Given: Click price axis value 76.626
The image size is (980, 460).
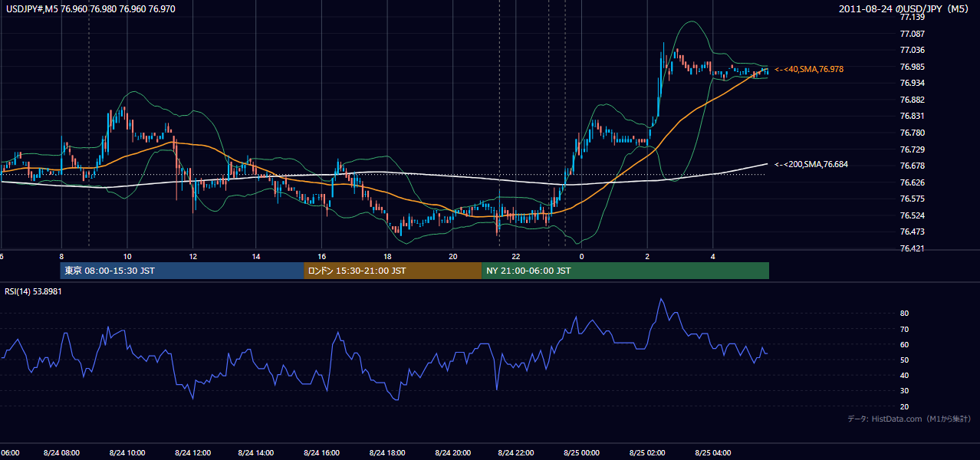Looking at the screenshot, I should coord(912,182).
